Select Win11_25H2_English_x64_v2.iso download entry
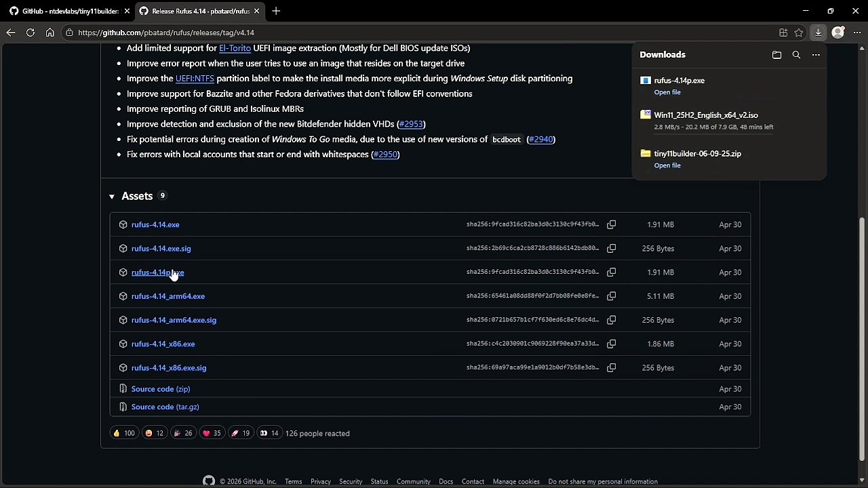This screenshot has height=488, width=868. 729,121
